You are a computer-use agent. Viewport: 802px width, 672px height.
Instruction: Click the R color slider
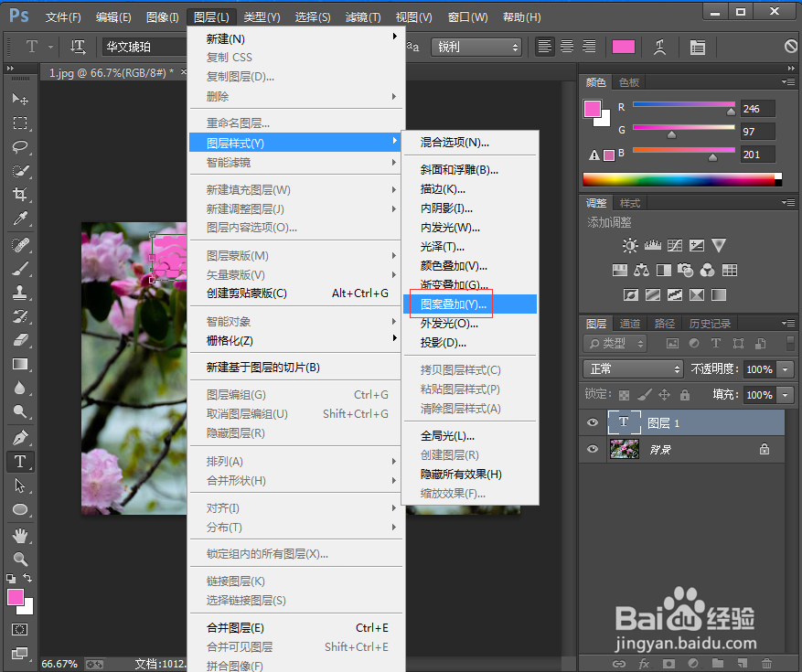684,105
